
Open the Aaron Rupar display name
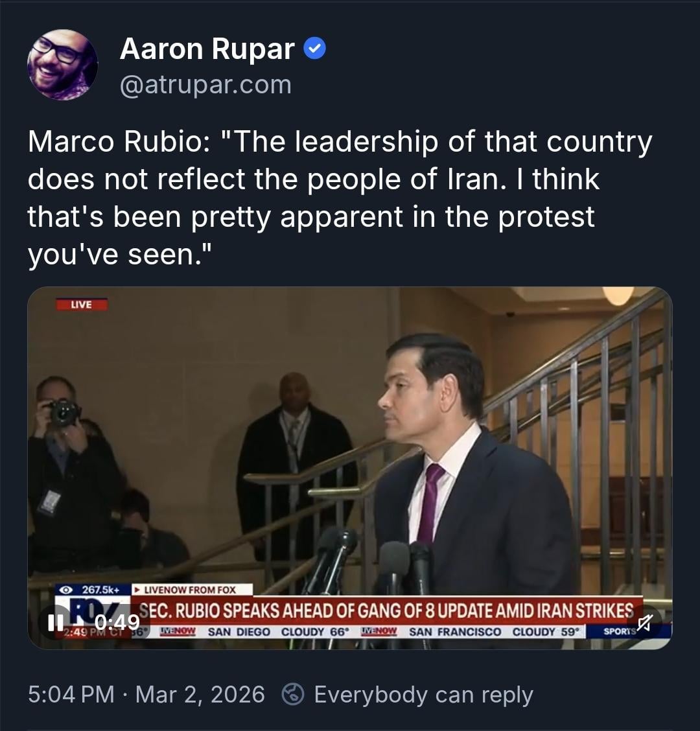[207, 49]
